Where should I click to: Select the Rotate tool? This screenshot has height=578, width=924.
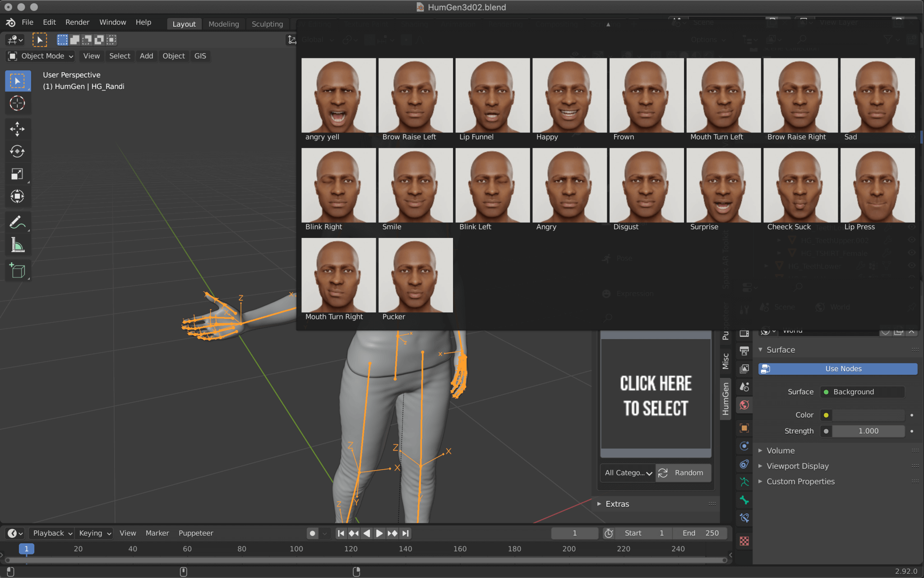click(x=18, y=151)
